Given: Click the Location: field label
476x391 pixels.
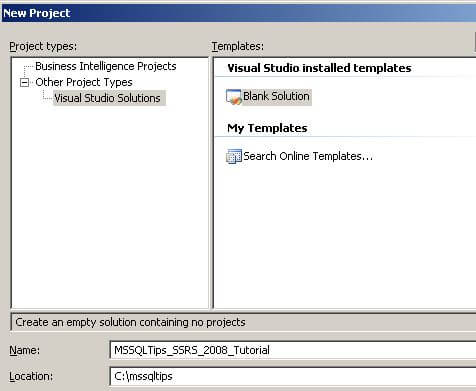Looking at the screenshot, I should click(31, 376).
